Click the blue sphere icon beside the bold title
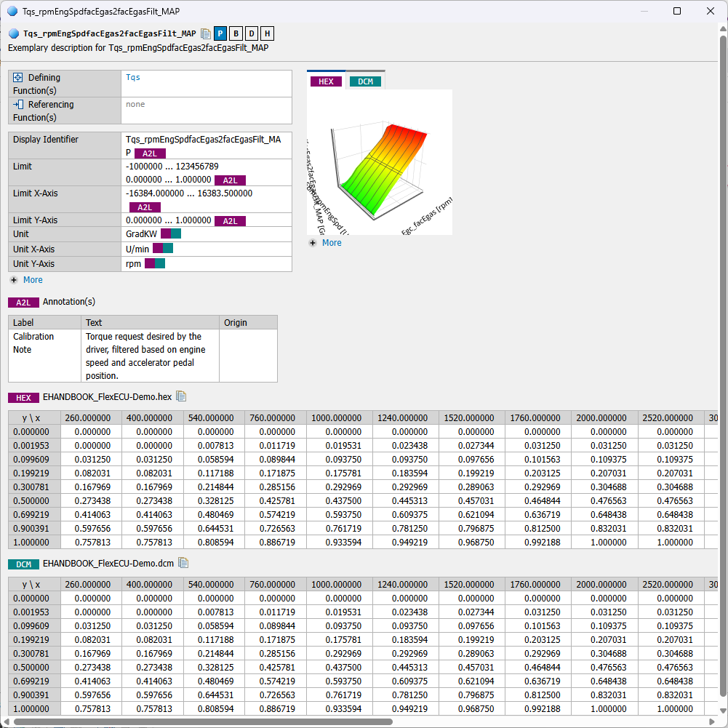The image size is (728, 728). (14, 33)
